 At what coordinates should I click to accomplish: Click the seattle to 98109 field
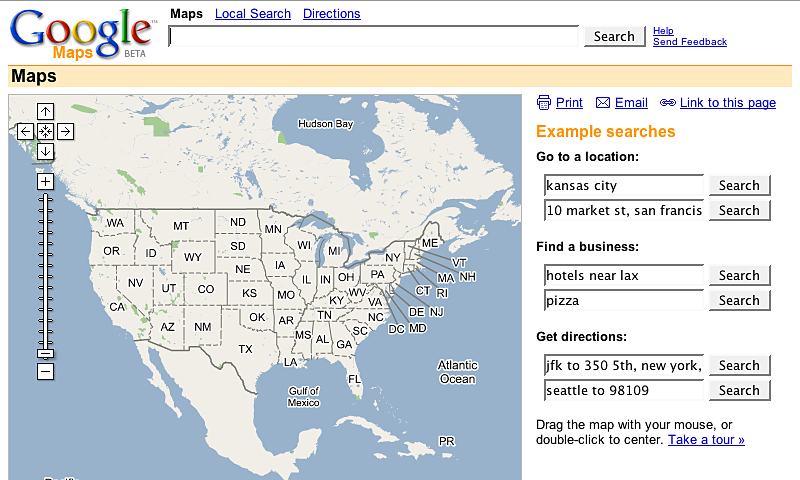(x=624, y=390)
